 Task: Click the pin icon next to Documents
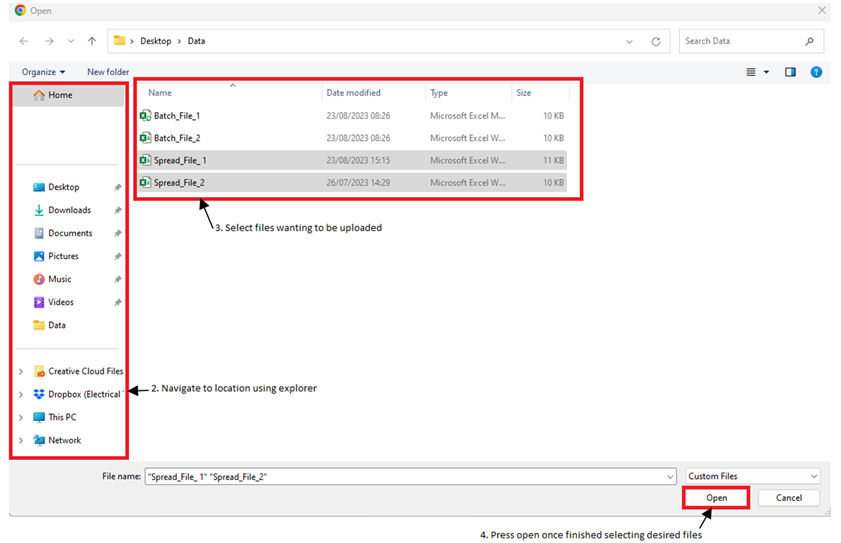[117, 233]
